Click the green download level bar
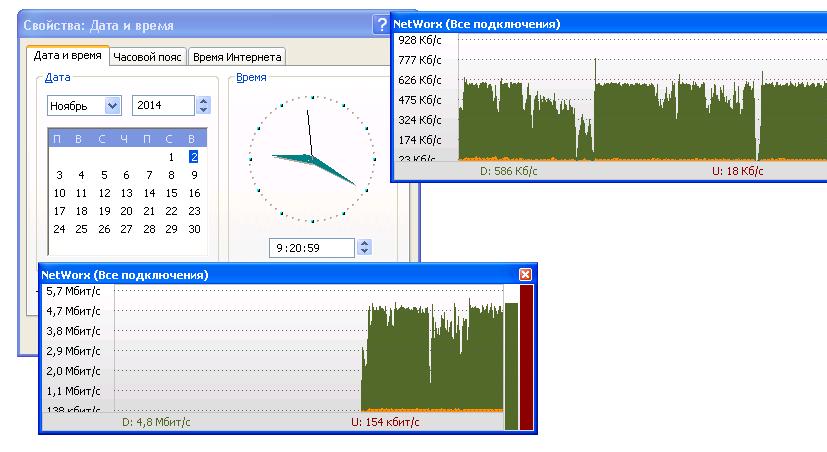Image resolution: width=827 pixels, height=452 pixels. (x=512, y=366)
